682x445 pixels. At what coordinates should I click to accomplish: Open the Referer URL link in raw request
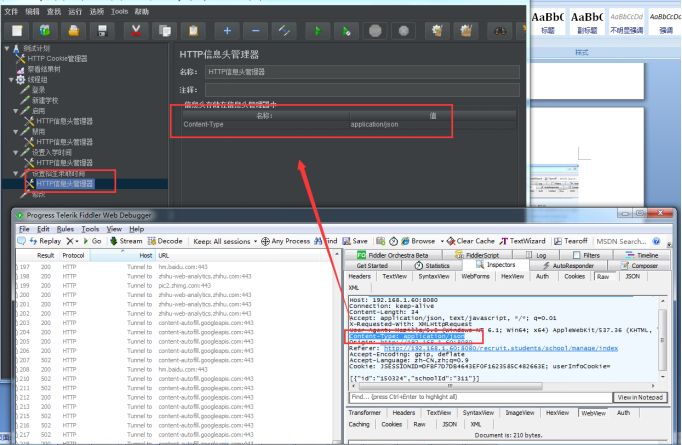[501, 348]
